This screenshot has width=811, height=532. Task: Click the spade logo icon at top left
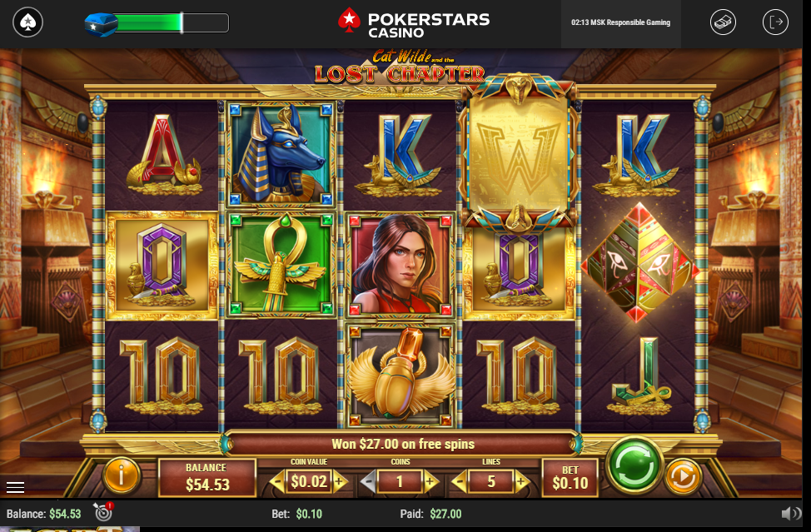[28, 22]
